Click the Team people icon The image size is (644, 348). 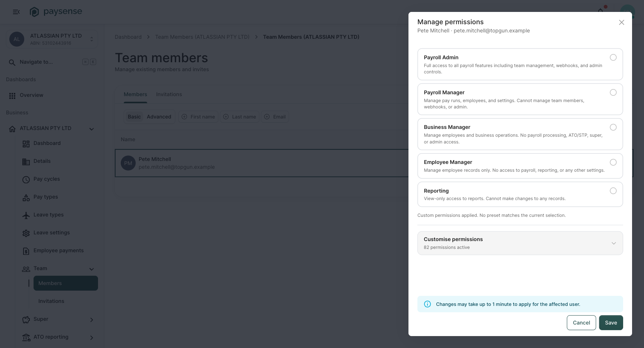(x=26, y=269)
